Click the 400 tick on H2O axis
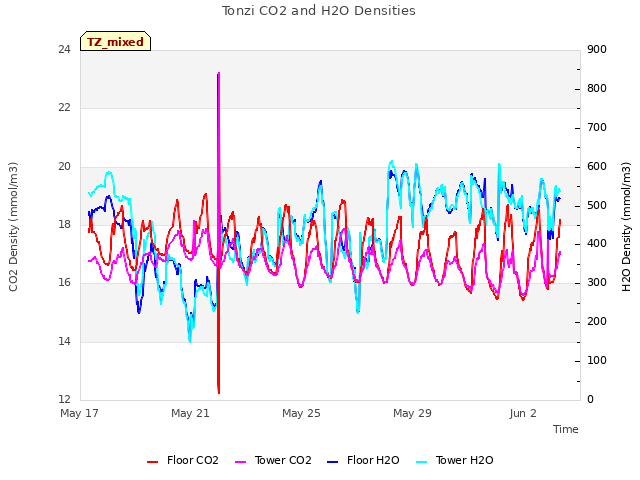640x480 pixels. 597,244
